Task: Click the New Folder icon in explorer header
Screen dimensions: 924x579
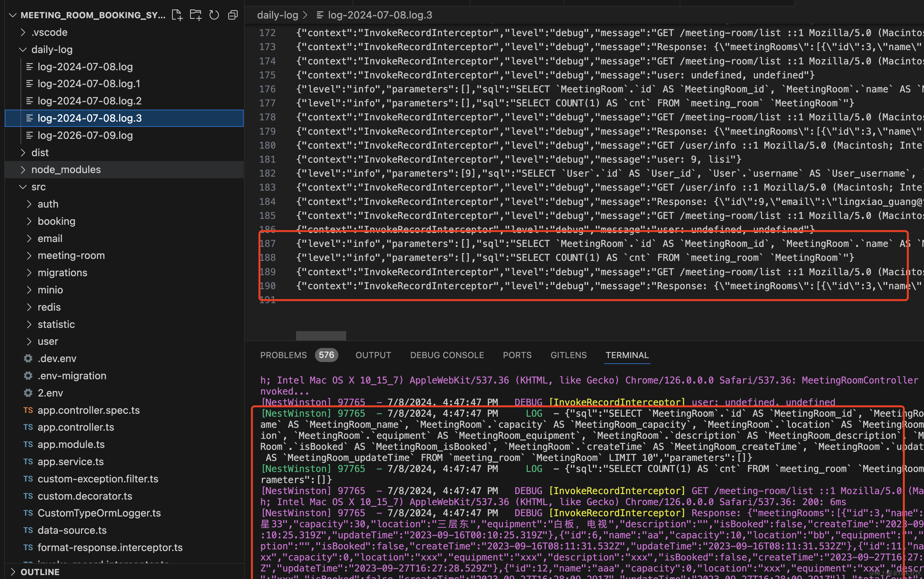Action: click(196, 15)
